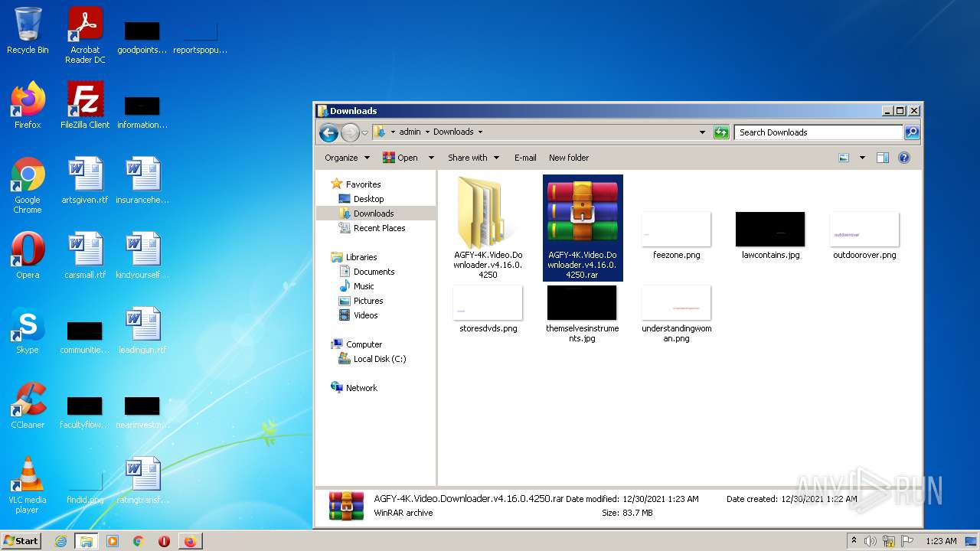Refresh the Downloads folder view
This screenshot has width=980, height=551.
tap(721, 132)
